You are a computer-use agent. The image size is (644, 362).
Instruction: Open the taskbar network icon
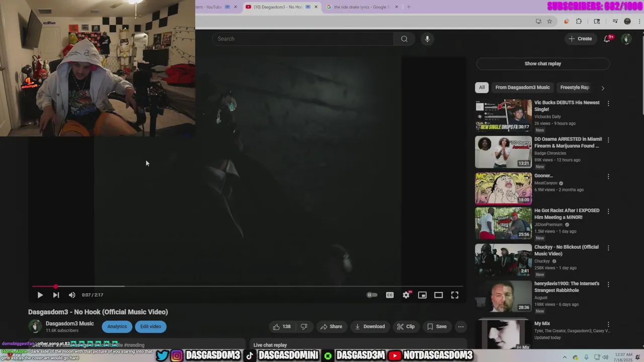pos(597,357)
